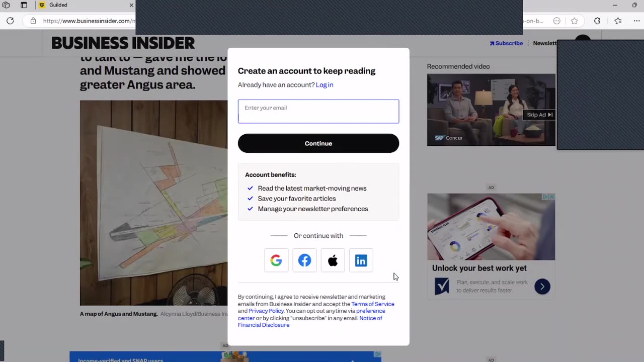Open workspaces icon in title bar

(x=6, y=5)
